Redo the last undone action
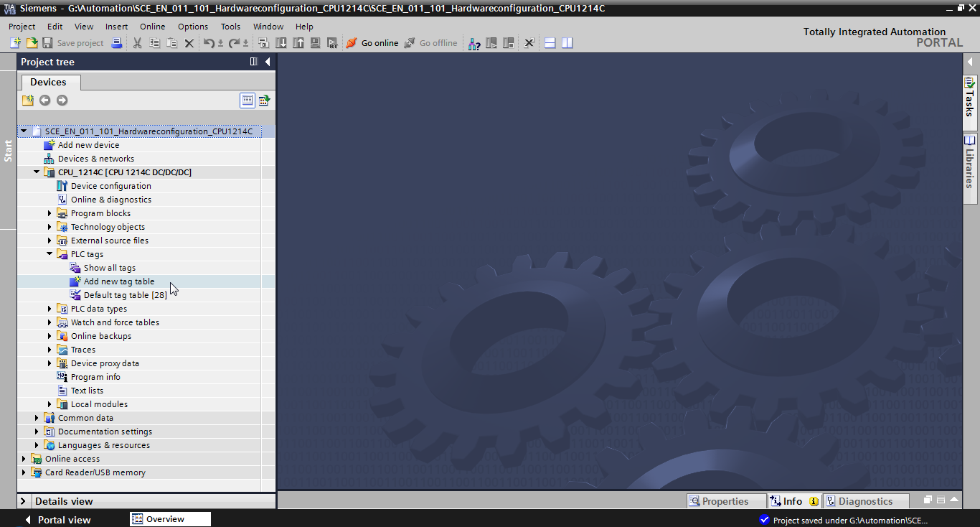The image size is (980, 527). pyautogui.click(x=234, y=43)
